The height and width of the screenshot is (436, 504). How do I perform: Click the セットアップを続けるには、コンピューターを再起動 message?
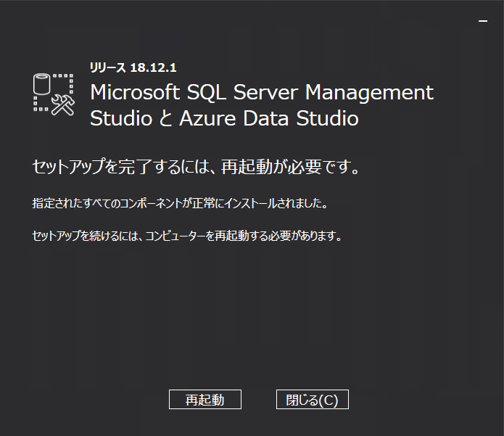click(x=187, y=236)
